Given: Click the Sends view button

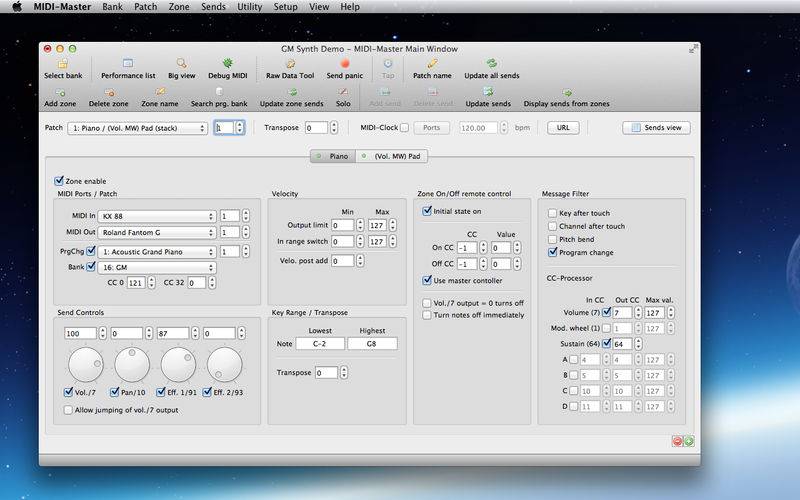Looking at the screenshot, I should pos(656,128).
